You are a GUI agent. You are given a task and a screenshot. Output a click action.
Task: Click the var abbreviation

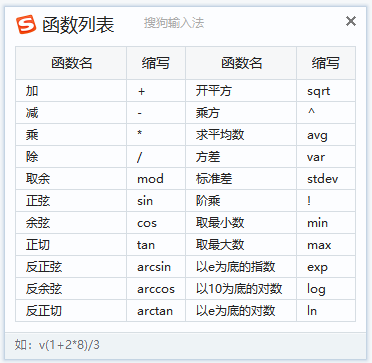316,157
